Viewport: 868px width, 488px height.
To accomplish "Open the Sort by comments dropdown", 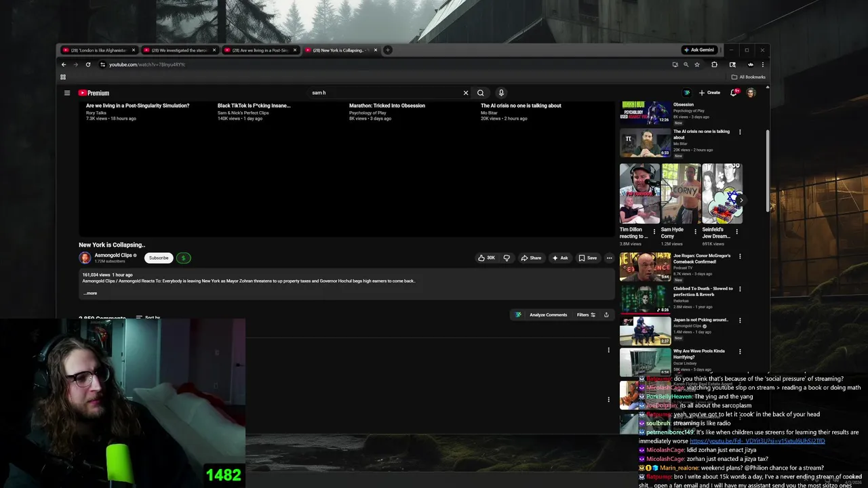I will point(148,317).
